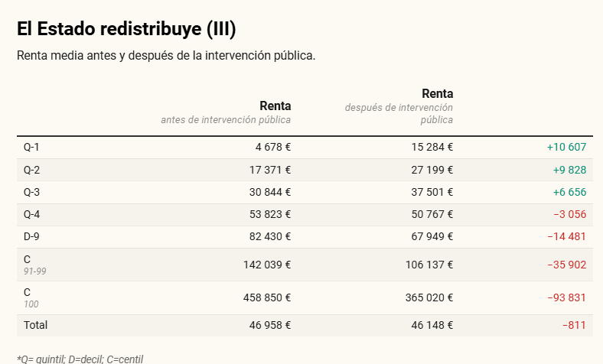This screenshot has width=603, height=364.
Task: Click the footnote explaining Q, D, C
Action: click(80, 359)
